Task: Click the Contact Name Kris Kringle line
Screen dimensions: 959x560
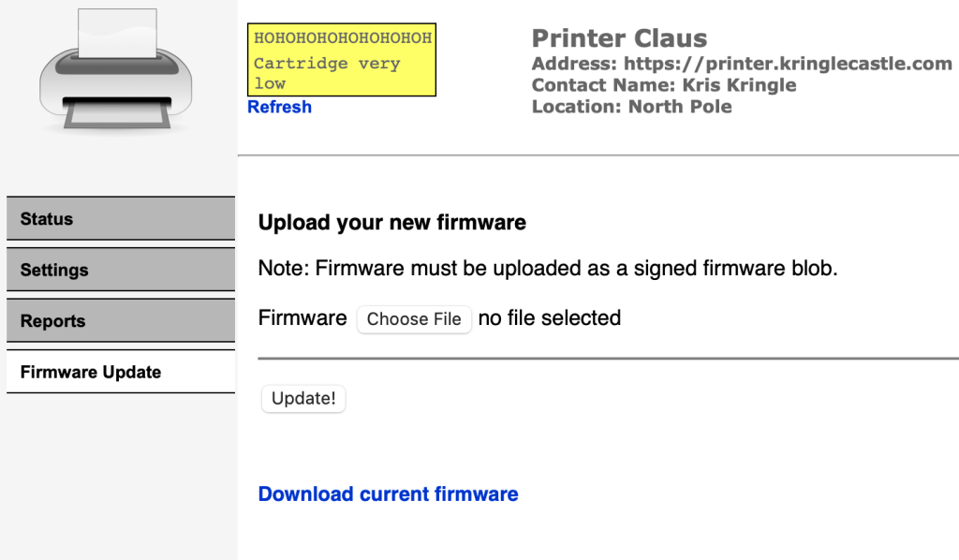Action: [664, 85]
